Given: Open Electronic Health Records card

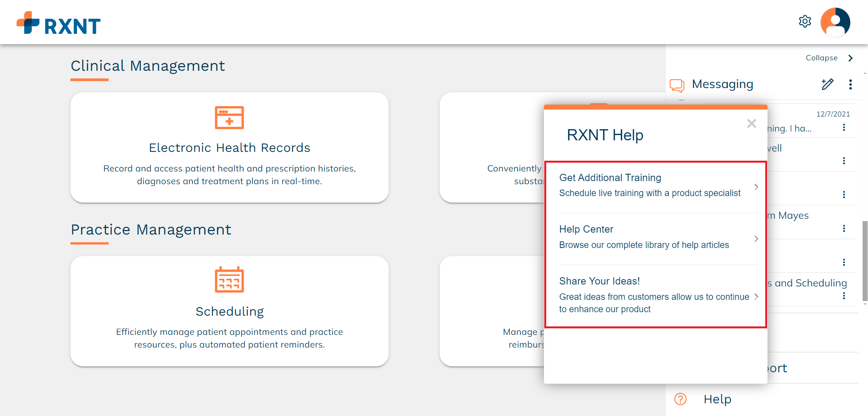Looking at the screenshot, I should click(x=229, y=147).
